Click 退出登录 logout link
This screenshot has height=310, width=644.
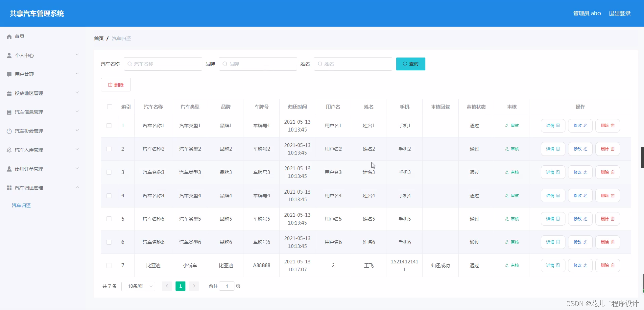coord(619,13)
